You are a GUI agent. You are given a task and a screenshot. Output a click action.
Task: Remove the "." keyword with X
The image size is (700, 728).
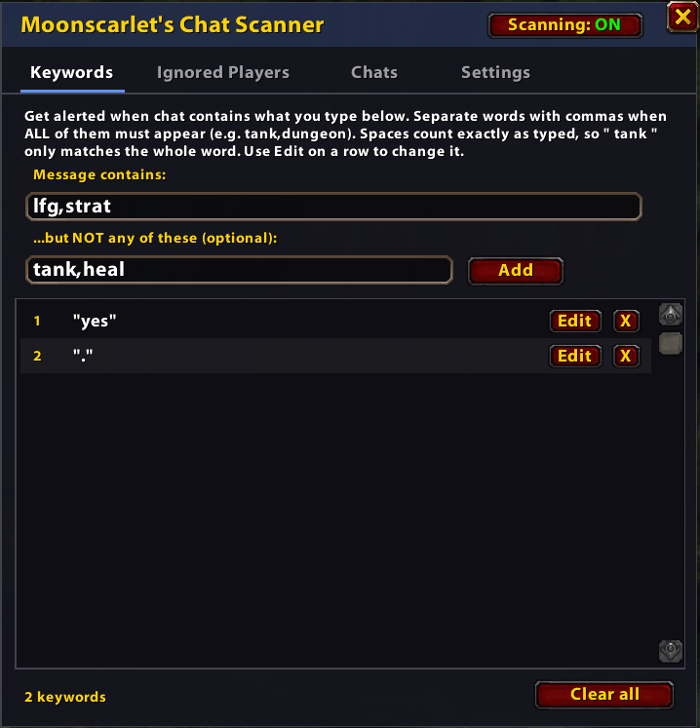[x=626, y=356]
